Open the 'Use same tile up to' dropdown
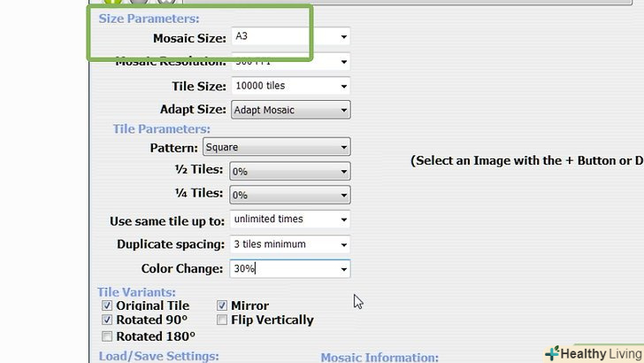Screen dimensions: 644x363 (x=343, y=220)
